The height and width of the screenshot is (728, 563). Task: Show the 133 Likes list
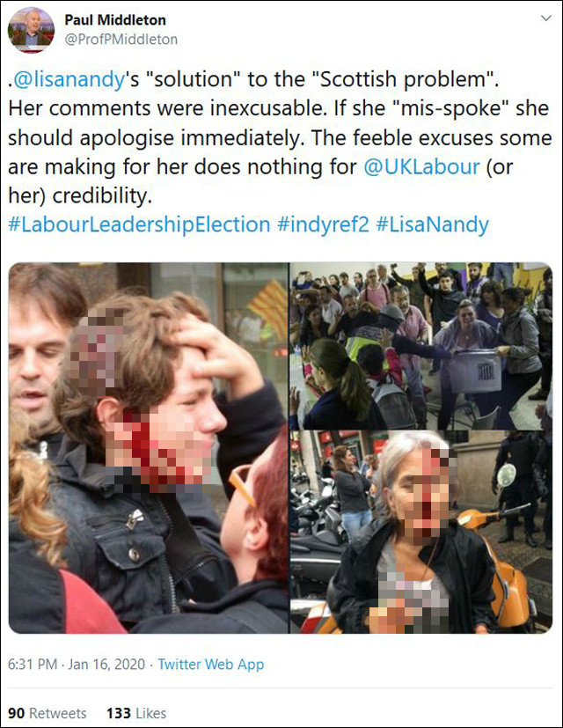136,713
